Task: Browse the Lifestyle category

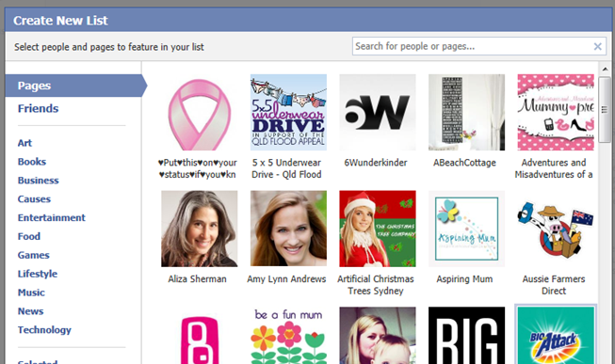Action: (x=38, y=274)
